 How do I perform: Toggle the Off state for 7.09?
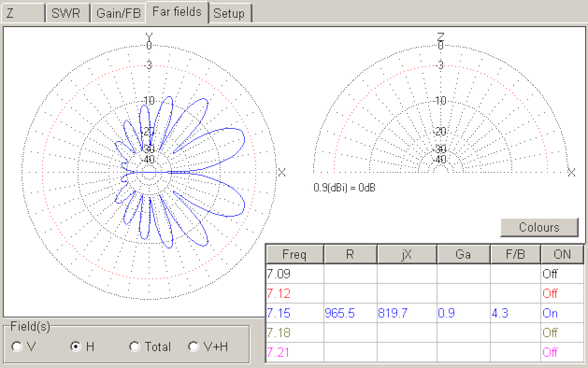click(x=562, y=274)
